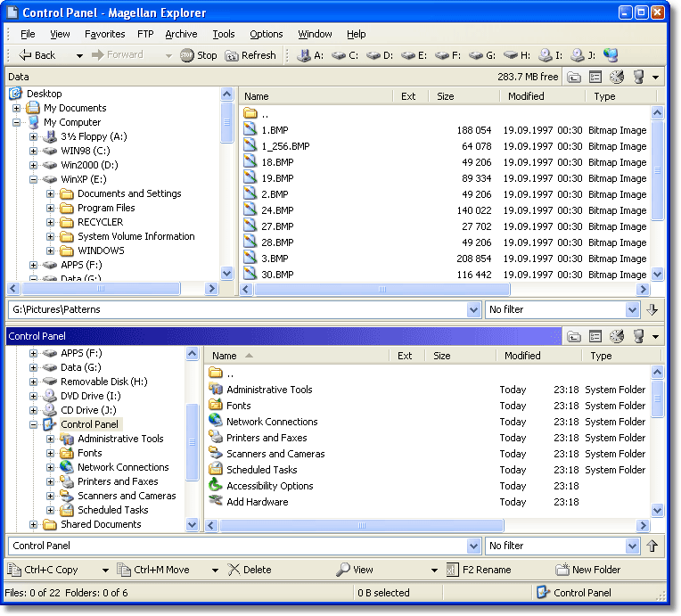681x616 pixels.
Task: Open the Archive menu
Action: (181, 34)
